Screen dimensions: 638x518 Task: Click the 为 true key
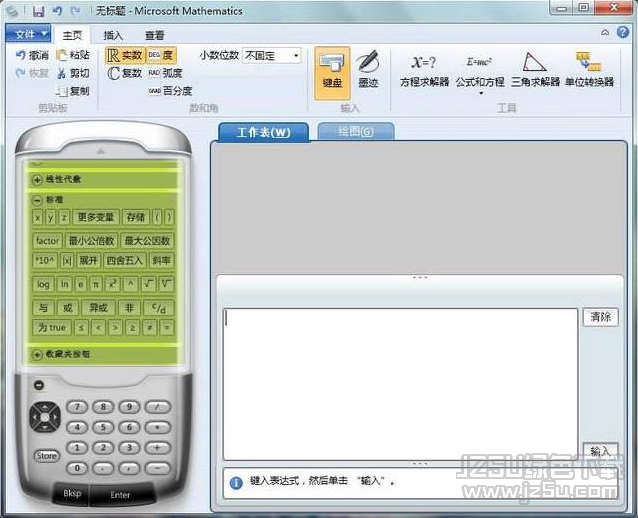pos(52,328)
